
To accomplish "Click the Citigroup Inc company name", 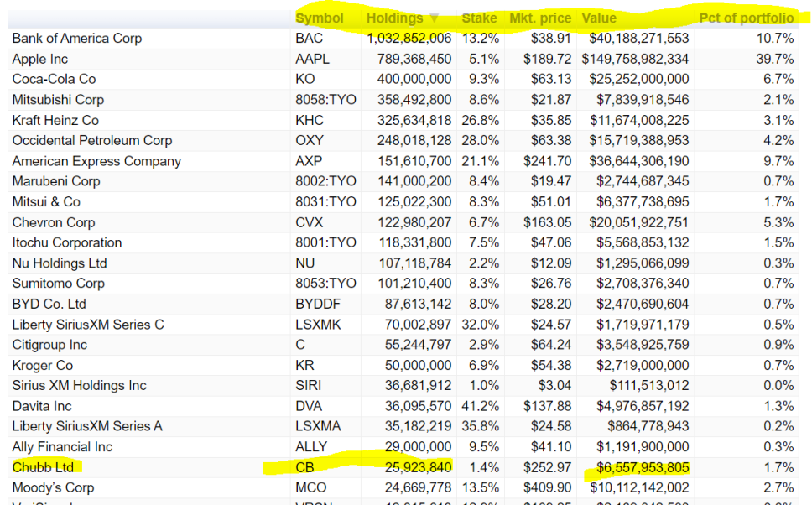I will (x=49, y=345).
